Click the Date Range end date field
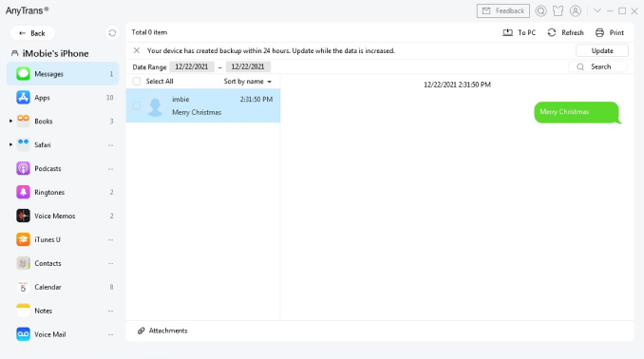Screen dimensions: 644x359 click(248, 66)
